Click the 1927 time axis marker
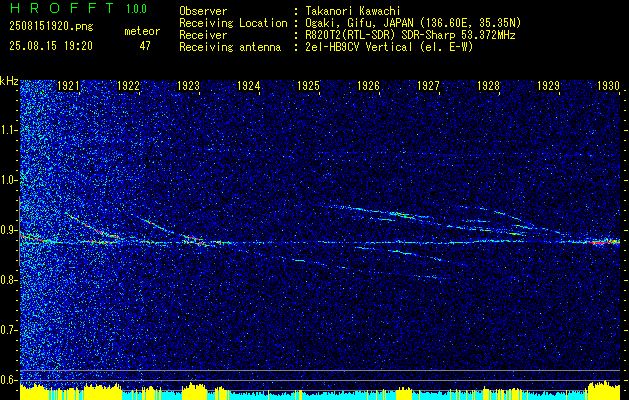629x400 pixels. click(x=428, y=86)
